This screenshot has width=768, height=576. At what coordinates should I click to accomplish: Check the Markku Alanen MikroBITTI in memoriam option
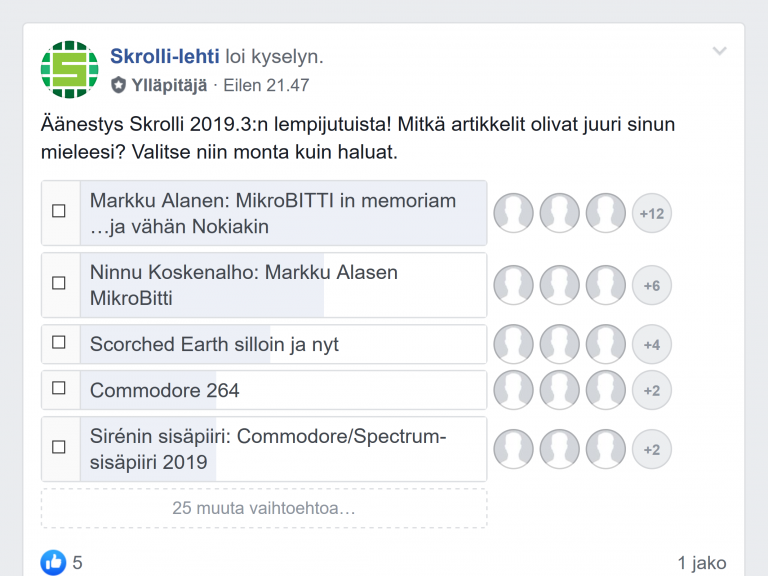point(59,212)
